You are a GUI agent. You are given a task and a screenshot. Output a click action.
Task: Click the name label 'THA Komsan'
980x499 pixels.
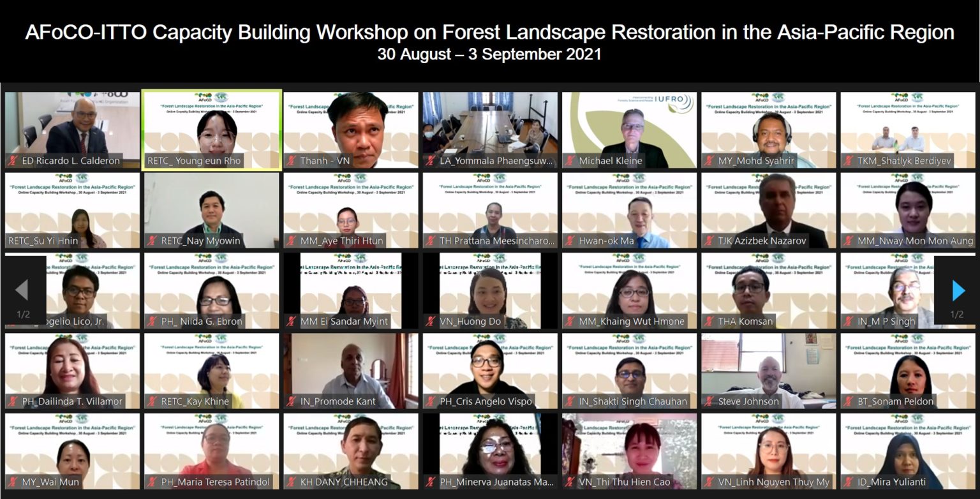[x=745, y=322]
